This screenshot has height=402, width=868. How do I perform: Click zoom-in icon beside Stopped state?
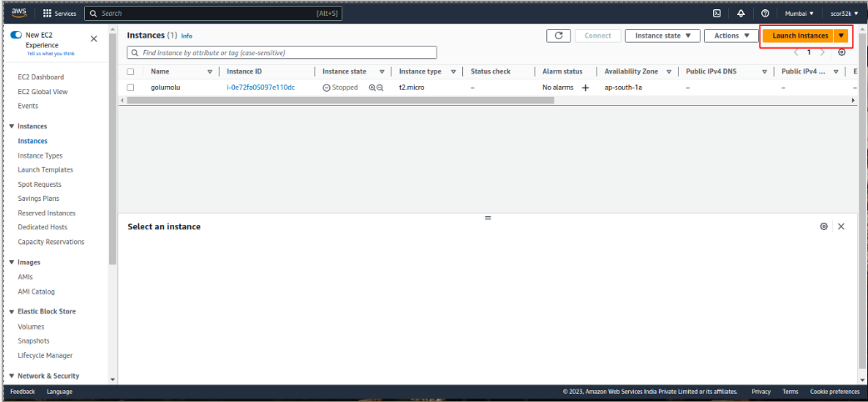point(372,88)
